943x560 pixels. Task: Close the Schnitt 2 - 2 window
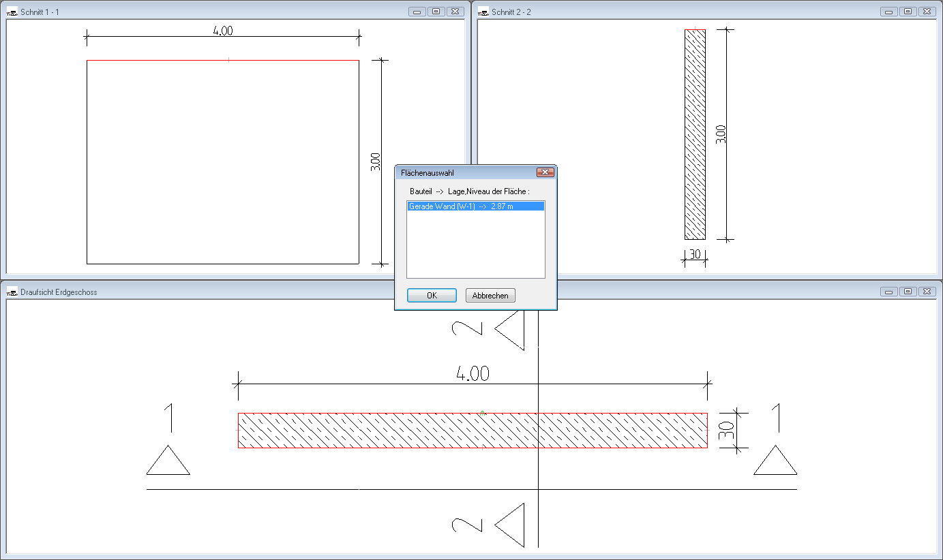(928, 12)
